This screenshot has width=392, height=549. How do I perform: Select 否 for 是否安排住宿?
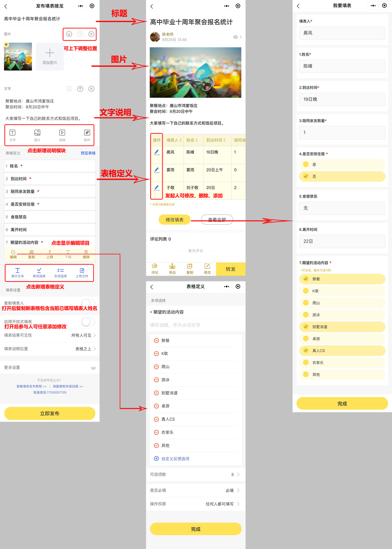pyautogui.click(x=342, y=176)
